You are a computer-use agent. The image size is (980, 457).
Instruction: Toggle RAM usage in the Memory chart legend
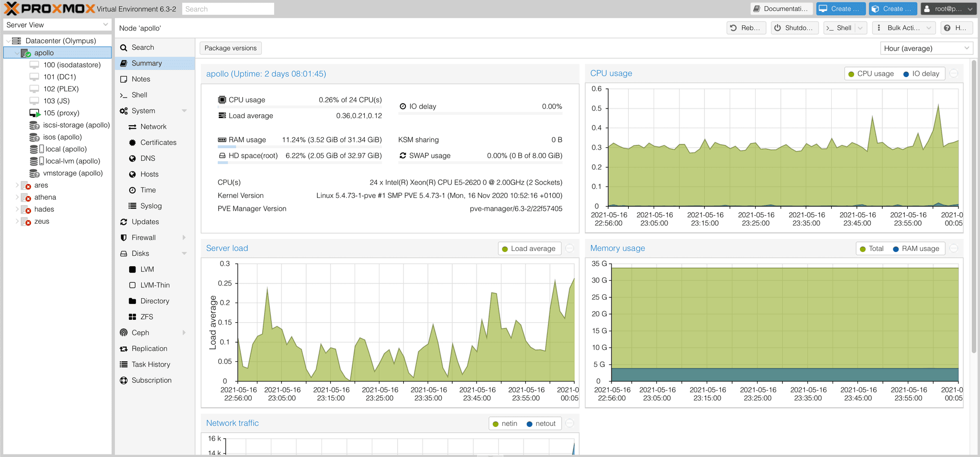[x=916, y=248]
